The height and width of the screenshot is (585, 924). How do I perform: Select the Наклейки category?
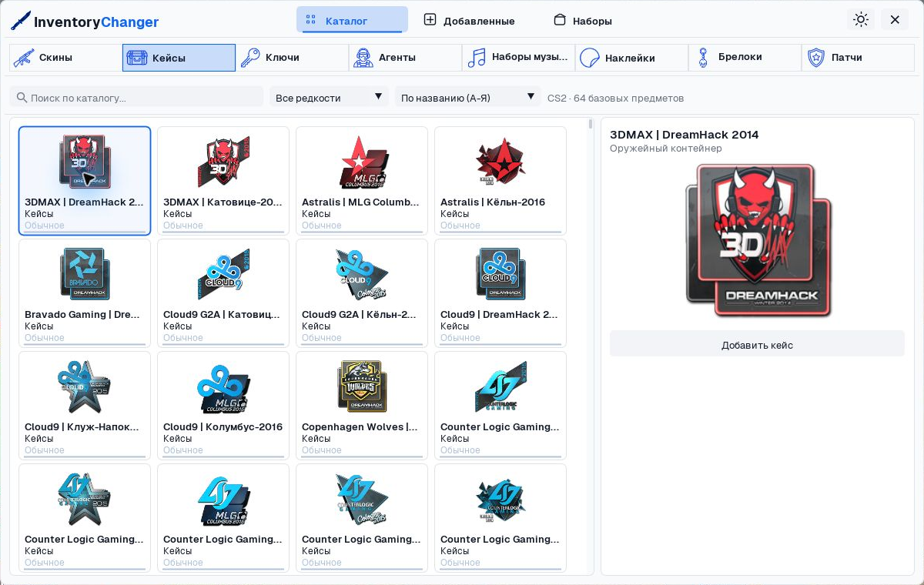631,58
